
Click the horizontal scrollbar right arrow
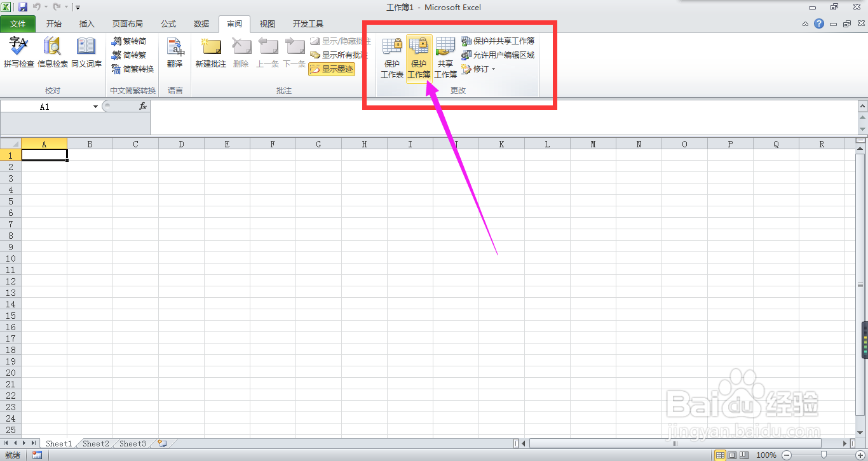coord(845,443)
